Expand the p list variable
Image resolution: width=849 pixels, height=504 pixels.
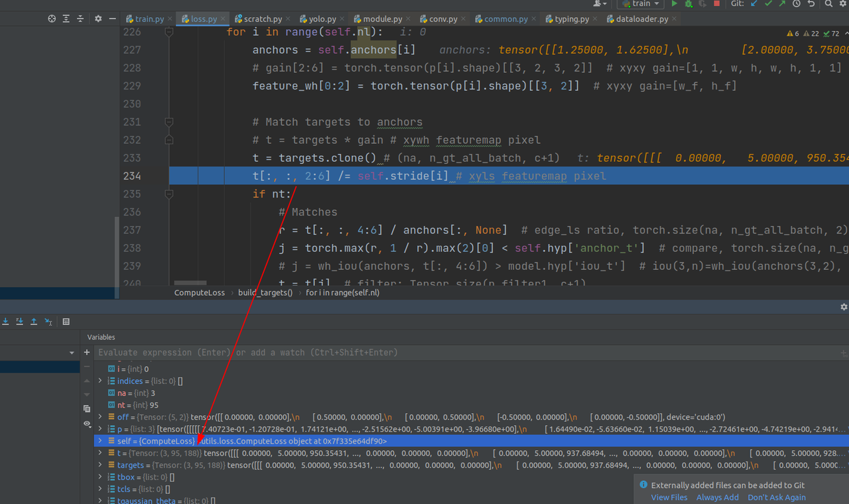pyautogui.click(x=100, y=429)
